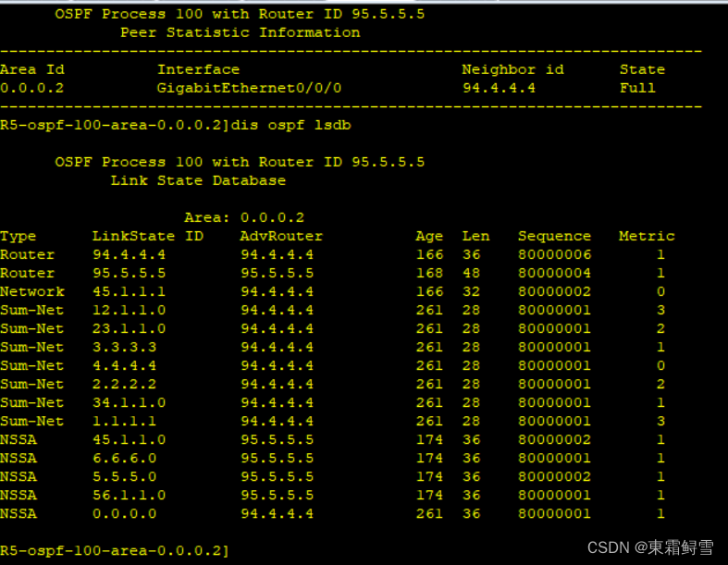Select NSSA LinkState ID 45.1.1.0

(x=129, y=439)
